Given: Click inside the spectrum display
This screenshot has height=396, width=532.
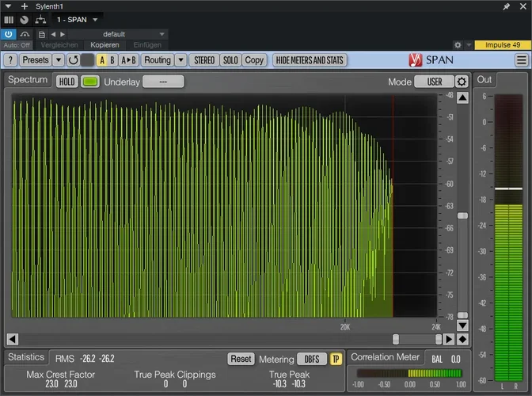Looking at the screenshot, I should (224, 206).
